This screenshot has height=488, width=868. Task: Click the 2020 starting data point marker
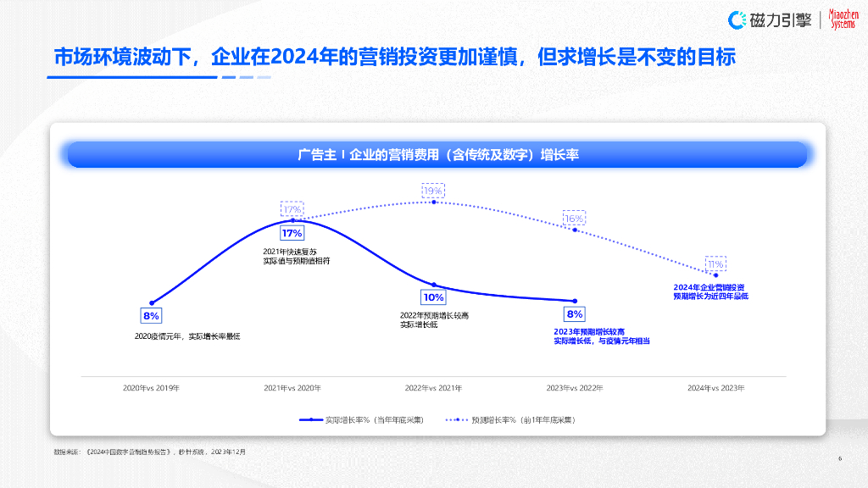click(x=151, y=302)
